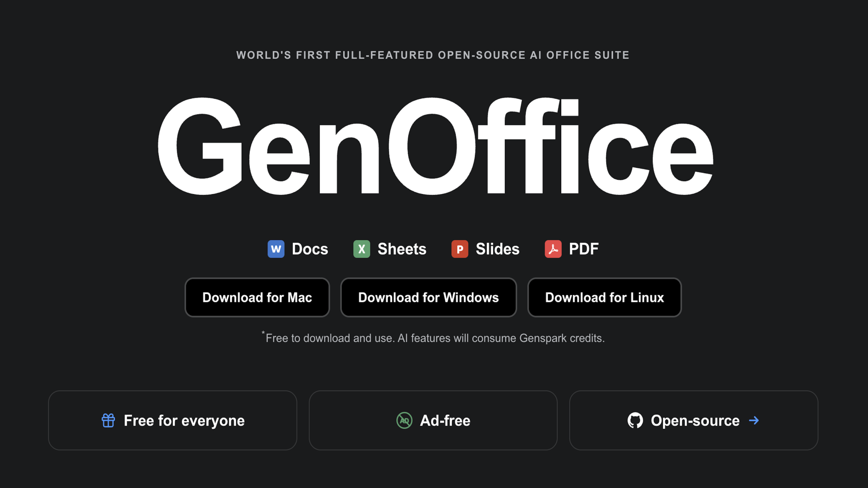The image size is (868, 488).
Task: Click the large GenOffice title
Action: [435, 146]
